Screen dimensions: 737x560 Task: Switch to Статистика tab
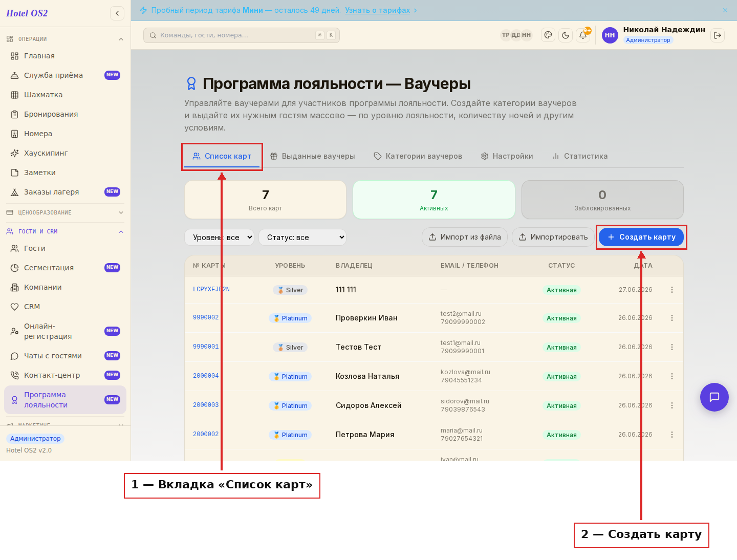coord(580,156)
